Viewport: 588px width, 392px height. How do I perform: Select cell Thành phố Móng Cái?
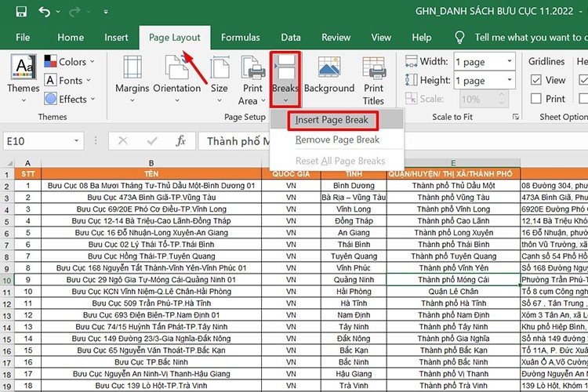click(x=453, y=280)
